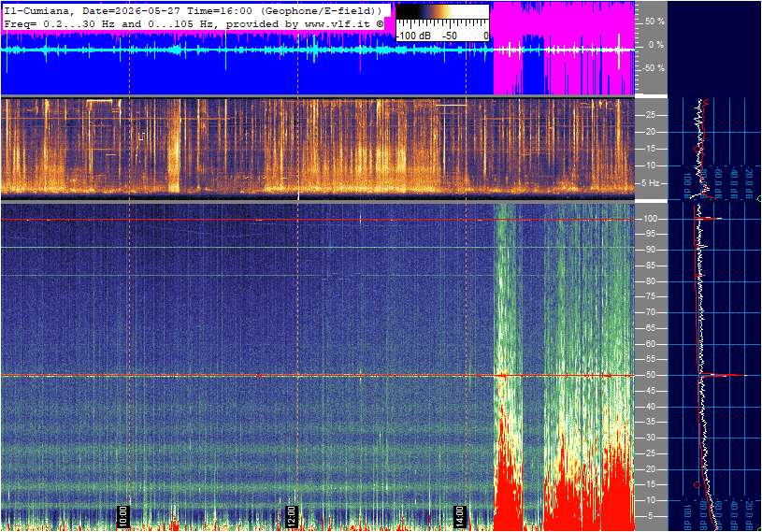Viewport: 762px width, 532px height.
Task: Click the 20 Hz tick on geophone scale
Action: pyautogui.click(x=650, y=132)
